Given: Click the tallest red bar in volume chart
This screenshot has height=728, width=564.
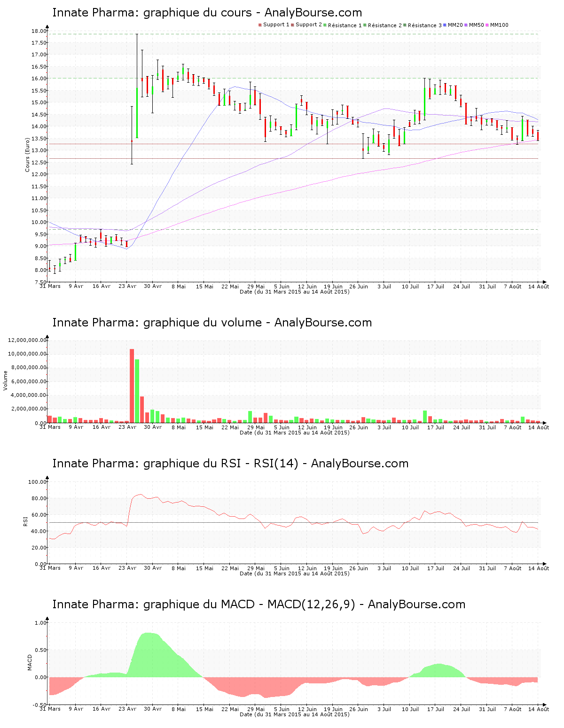Looking at the screenshot, I should point(132,386).
